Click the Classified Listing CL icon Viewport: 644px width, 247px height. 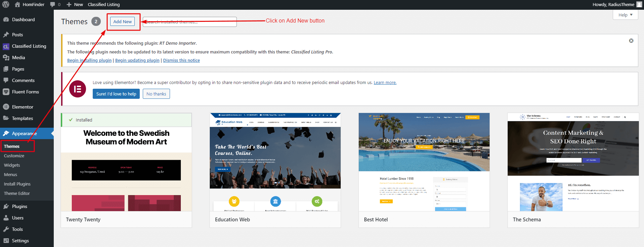coord(6,46)
